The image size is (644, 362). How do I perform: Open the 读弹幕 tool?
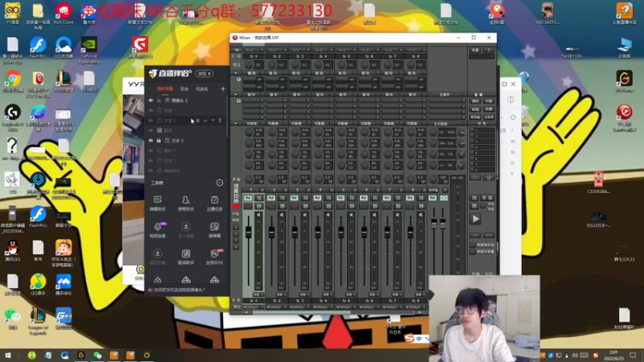[214, 230]
